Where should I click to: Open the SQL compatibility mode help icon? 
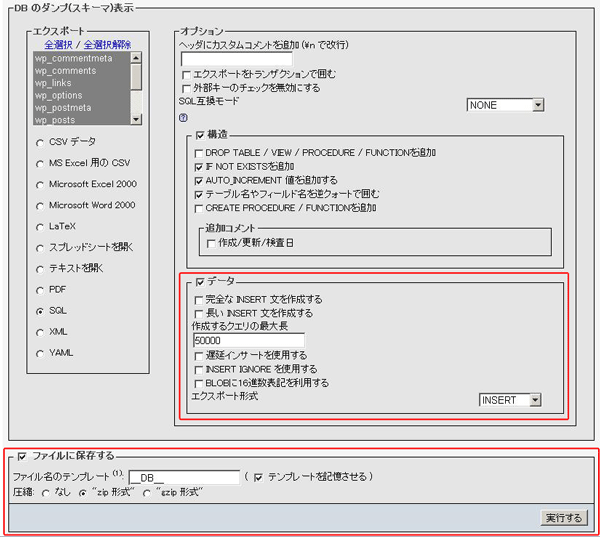tap(183, 118)
